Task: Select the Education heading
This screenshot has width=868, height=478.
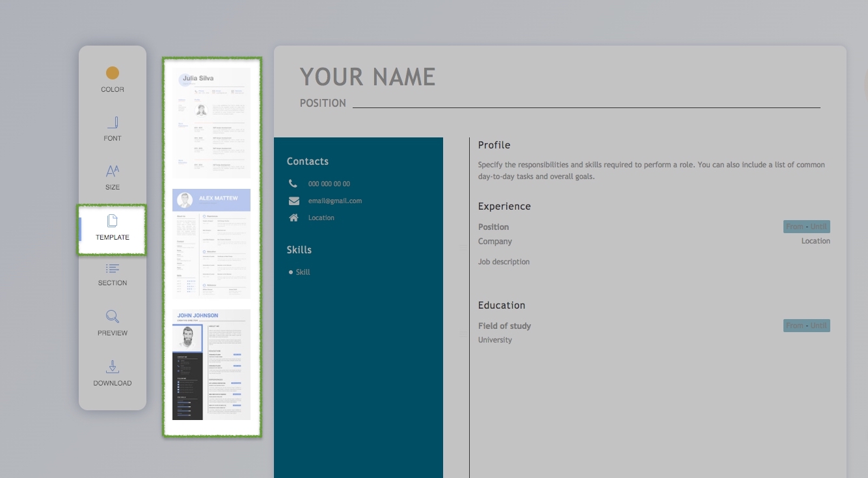Action: pyautogui.click(x=502, y=305)
